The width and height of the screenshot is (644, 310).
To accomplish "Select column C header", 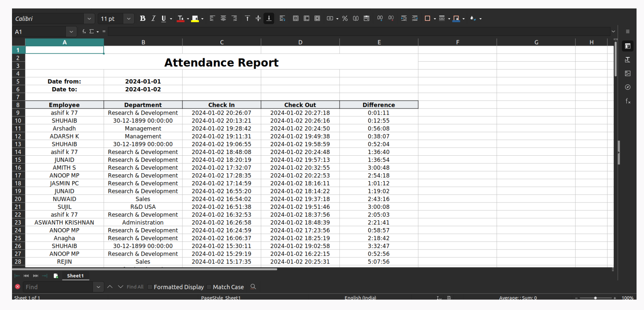I will [222, 42].
